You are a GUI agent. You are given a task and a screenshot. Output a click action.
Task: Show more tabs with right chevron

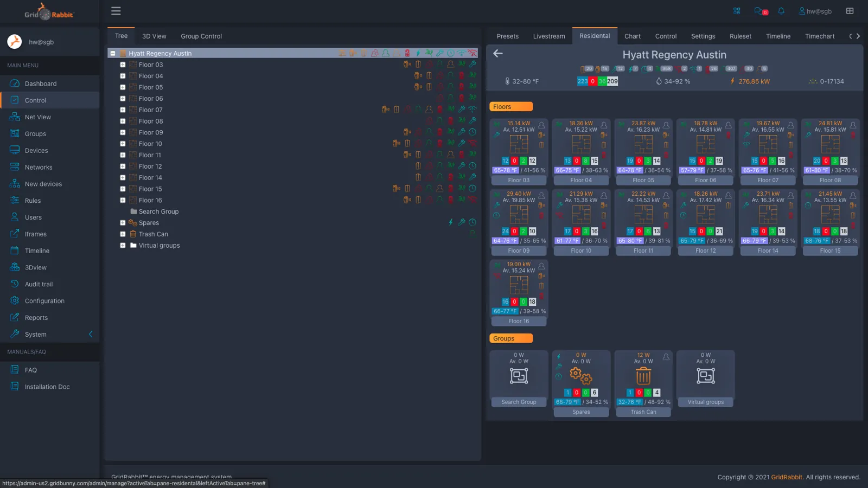[x=858, y=36]
